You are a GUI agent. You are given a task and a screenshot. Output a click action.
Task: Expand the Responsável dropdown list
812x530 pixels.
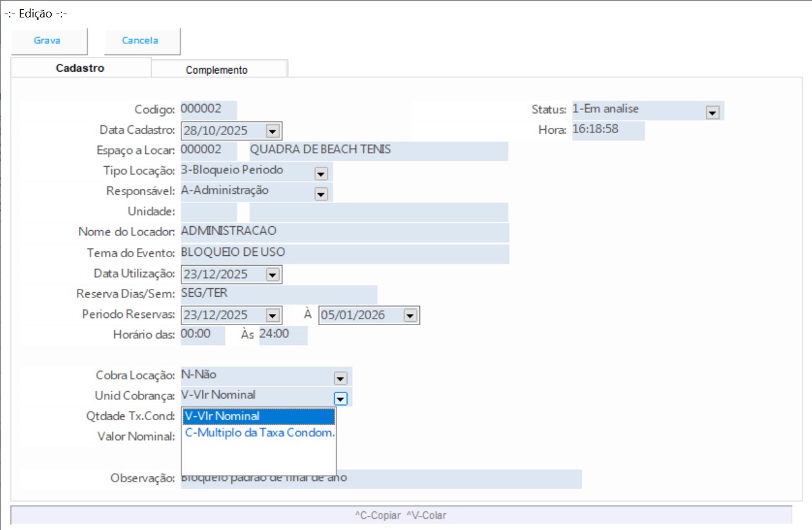point(321,193)
